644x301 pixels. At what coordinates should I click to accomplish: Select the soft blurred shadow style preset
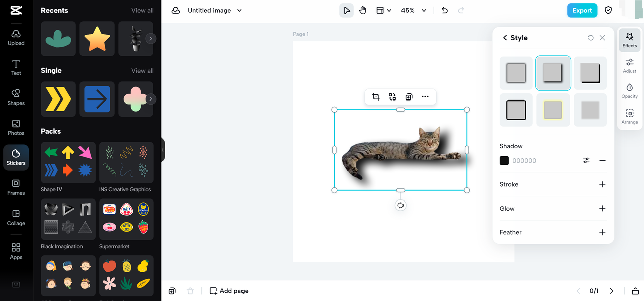point(516,73)
